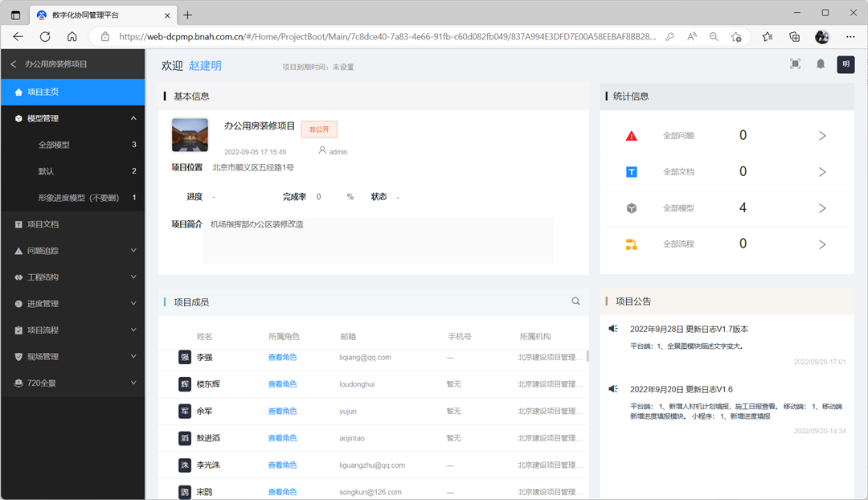
Task: Open the 2022年9月28日 更新日志V1.7版本 announcement
Action: coord(689,329)
